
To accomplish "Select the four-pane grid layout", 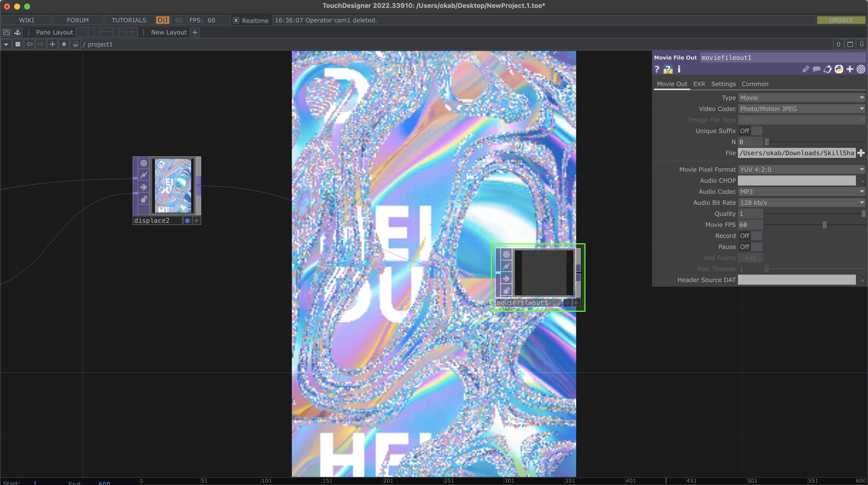I will click(132, 32).
